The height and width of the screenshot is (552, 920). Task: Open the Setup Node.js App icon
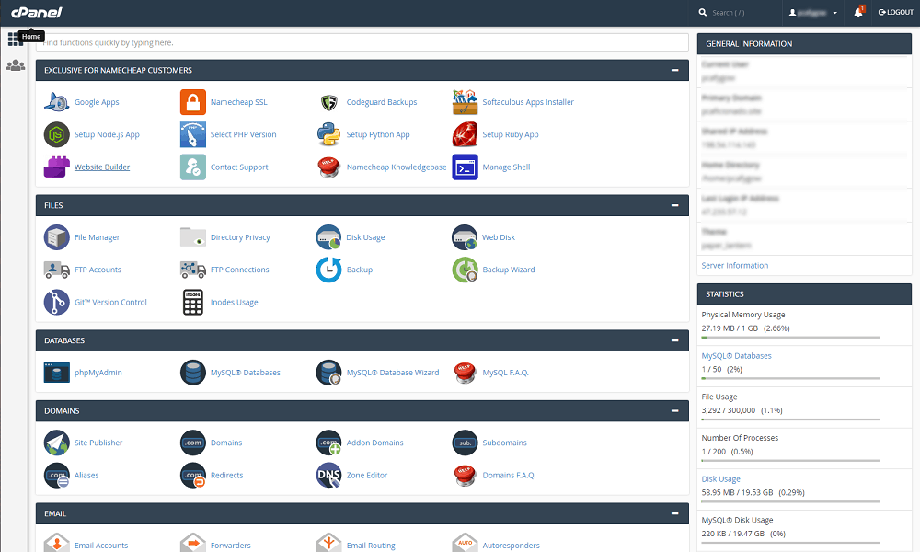[x=57, y=134]
